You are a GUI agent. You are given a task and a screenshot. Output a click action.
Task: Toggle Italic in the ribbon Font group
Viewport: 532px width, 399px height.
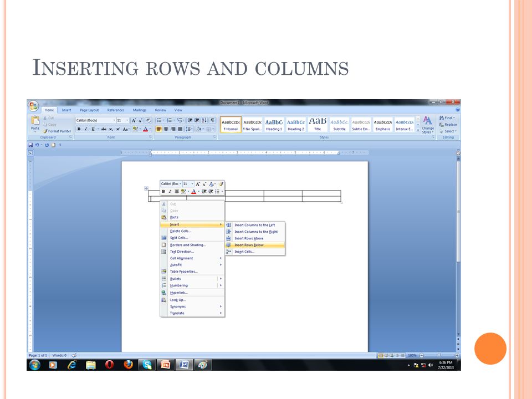(x=85, y=129)
